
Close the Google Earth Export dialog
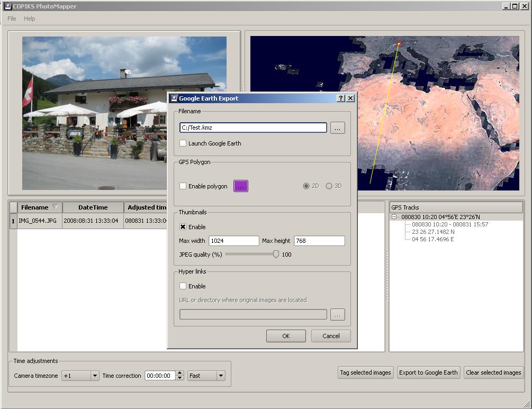pyautogui.click(x=350, y=98)
